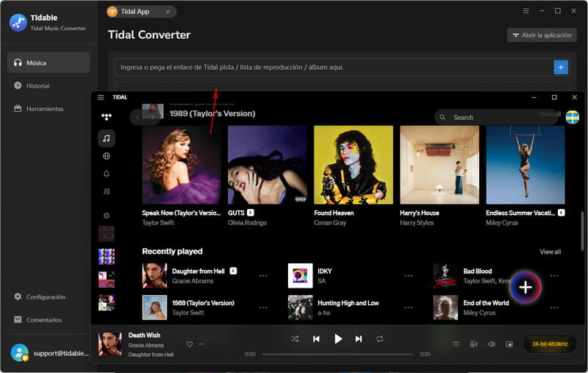The width and height of the screenshot is (588, 373).
Task: Click the volume speaker icon
Action: (x=492, y=344)
